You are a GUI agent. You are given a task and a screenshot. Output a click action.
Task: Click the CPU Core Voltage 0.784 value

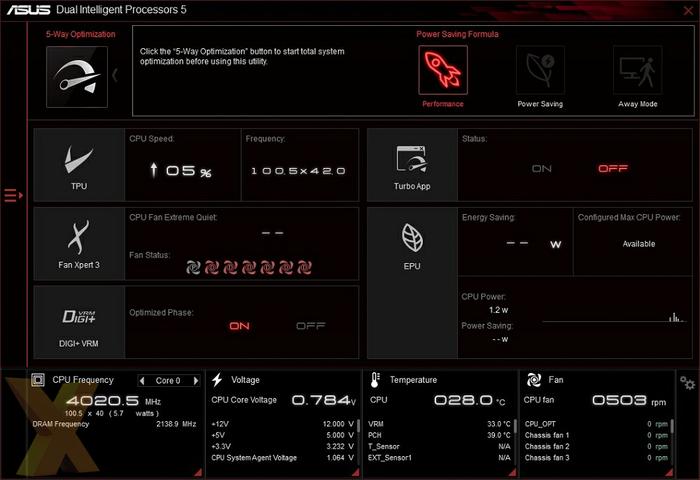324,400
